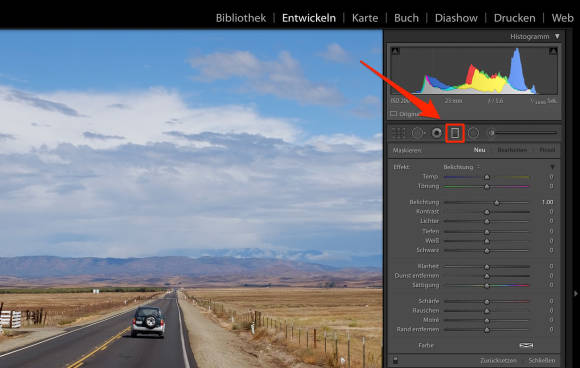Select the Radial Filter tool icon
The image size is (580, 368).
click(473, 133)
